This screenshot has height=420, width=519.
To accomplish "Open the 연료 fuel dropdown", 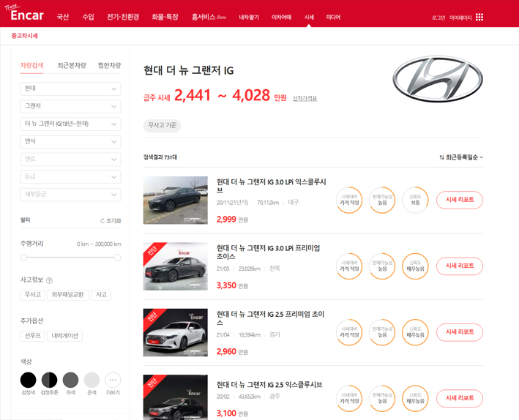I will click(70, 160).
